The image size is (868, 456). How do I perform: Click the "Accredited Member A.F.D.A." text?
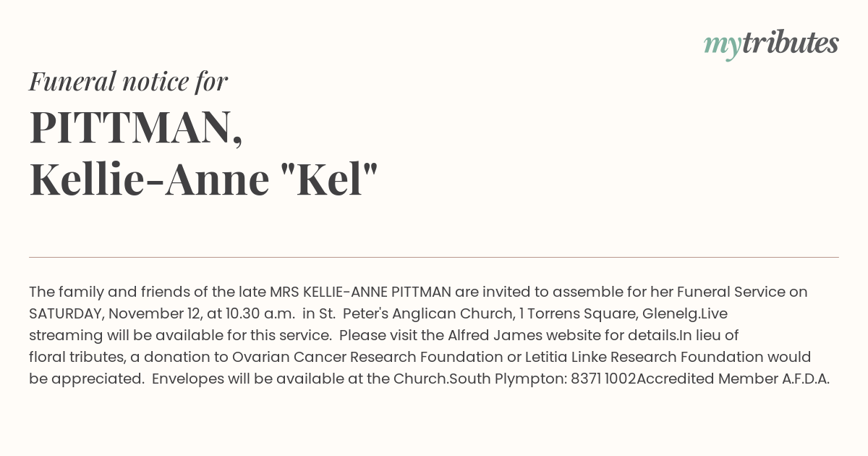733,379
